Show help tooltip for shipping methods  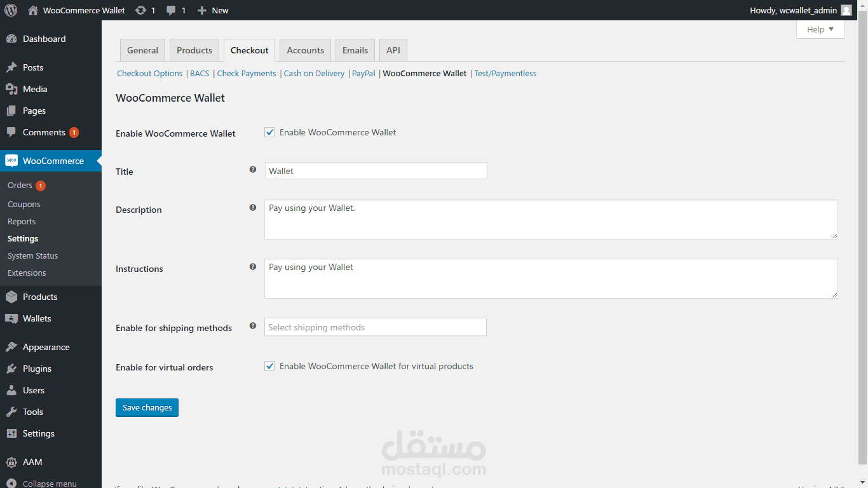tap(253, 326)
